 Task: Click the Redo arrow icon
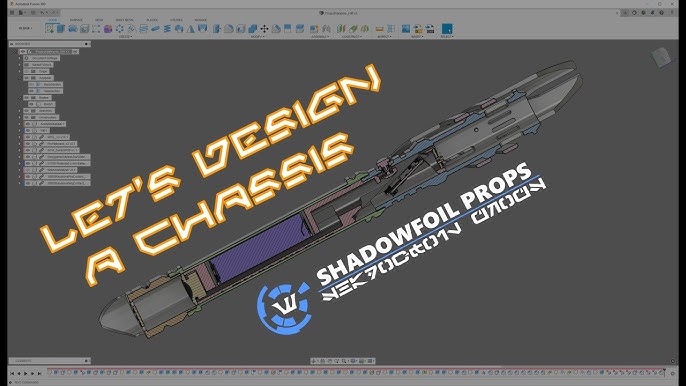pos(53,13)
